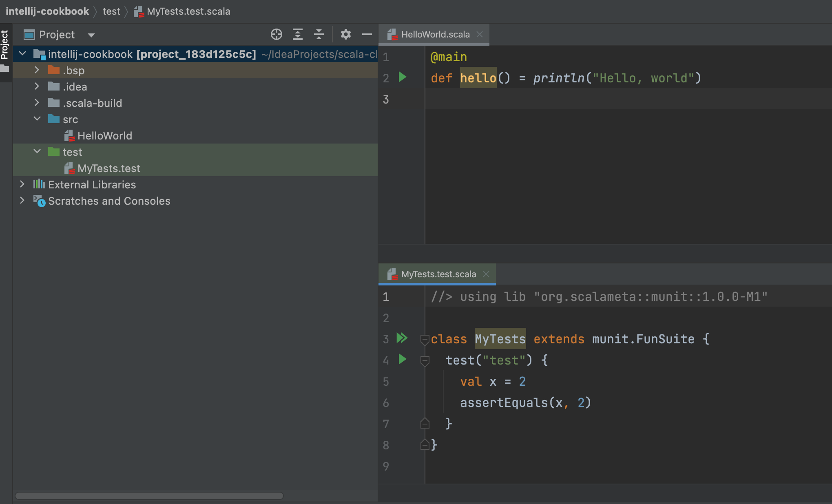Viewport: 832px width, 504px height.
Task: Close the MyTests.test.scala editor tab
Action: coord(486,274)
